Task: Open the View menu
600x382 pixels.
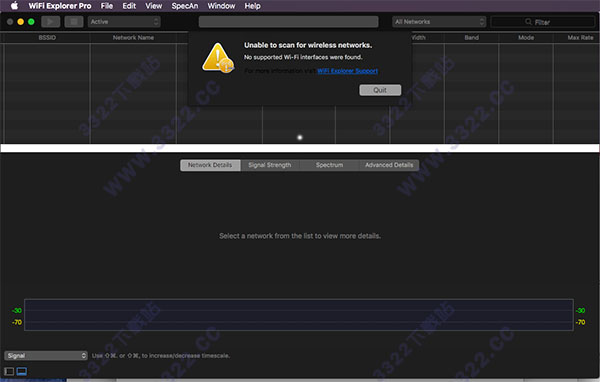Action: click(x=153, y=6)
